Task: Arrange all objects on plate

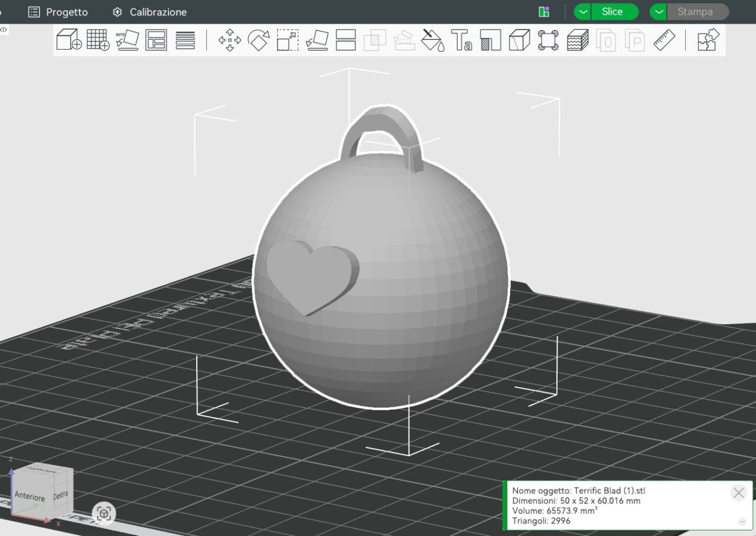Action: [156, 40]
